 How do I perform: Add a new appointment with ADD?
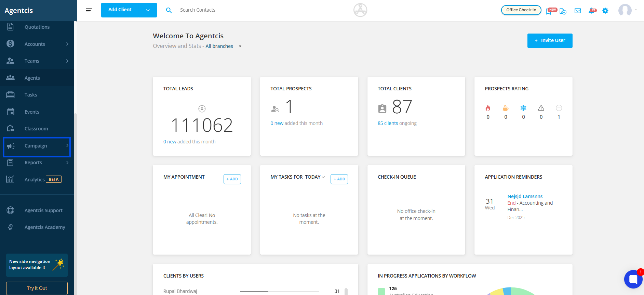[232, 179]
